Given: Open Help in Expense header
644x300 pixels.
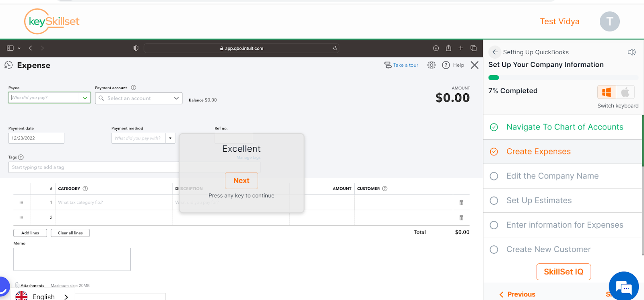Looking at the screenshot, I should 453,65.
